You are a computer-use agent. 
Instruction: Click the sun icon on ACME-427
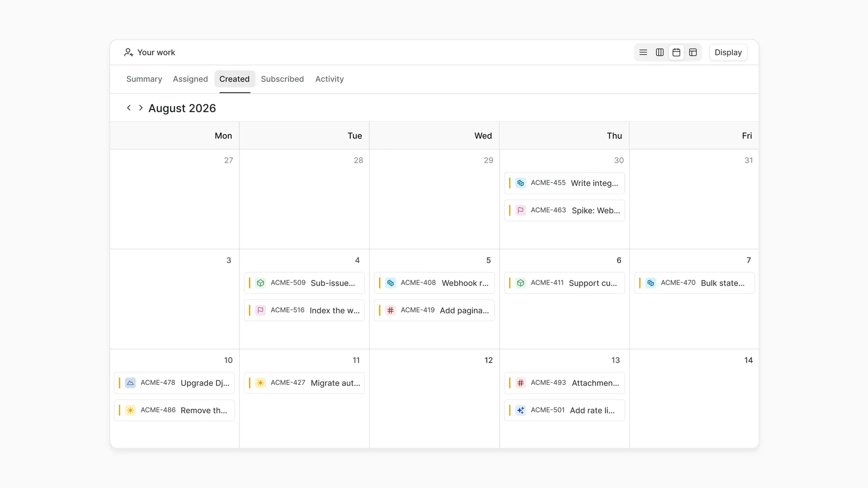click(x=260, y=383)
